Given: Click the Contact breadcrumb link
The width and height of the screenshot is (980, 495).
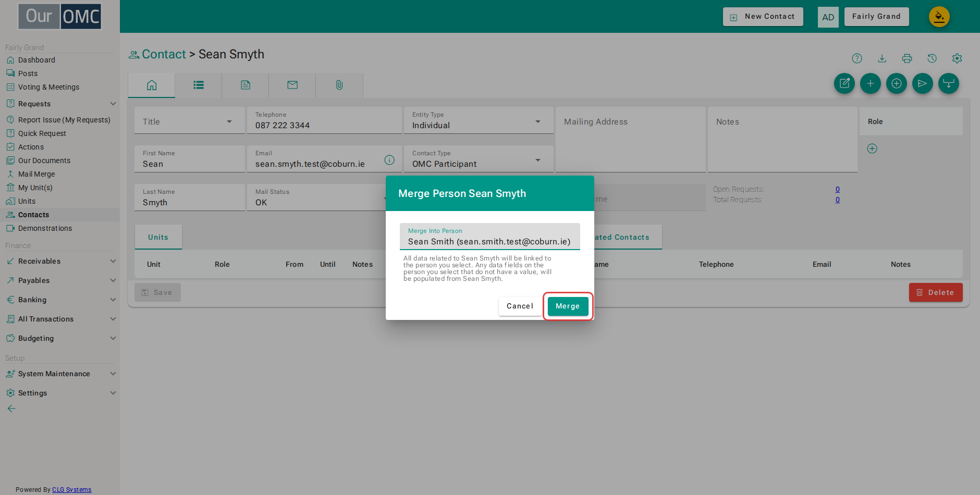Looking at the screenshot, I should click(164, 54).
